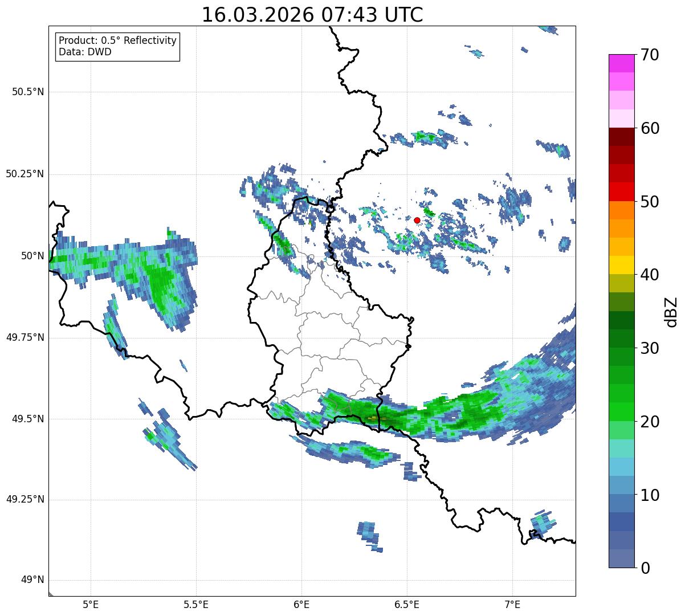Click the 49.25°N latitude label
The width and height of the screenshot is (685, 616).
click(x=25, y=500)
